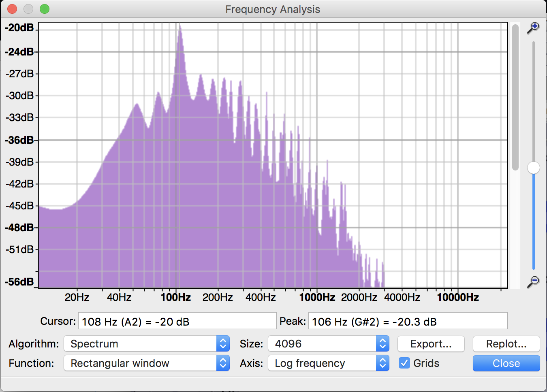
Task: Click the 20Hz label on frequency axis
Action: coord(77,297)
